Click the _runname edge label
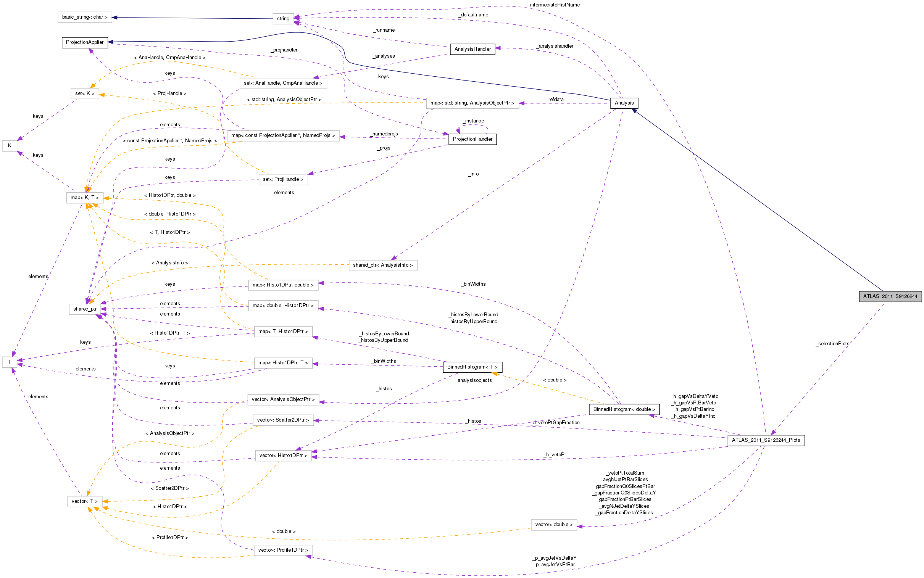Viewport: 924px width, 578px height. (x=384, y=30)
